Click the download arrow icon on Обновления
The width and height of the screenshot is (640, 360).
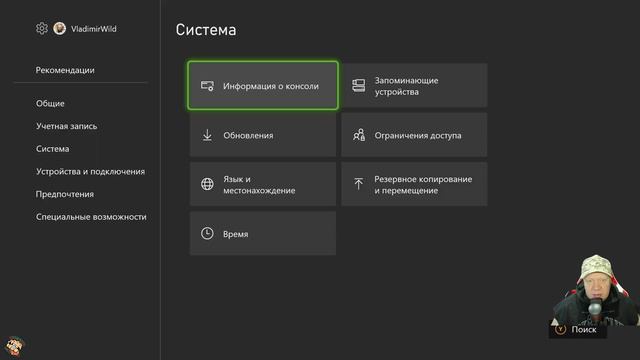click(x=207, y=135)
